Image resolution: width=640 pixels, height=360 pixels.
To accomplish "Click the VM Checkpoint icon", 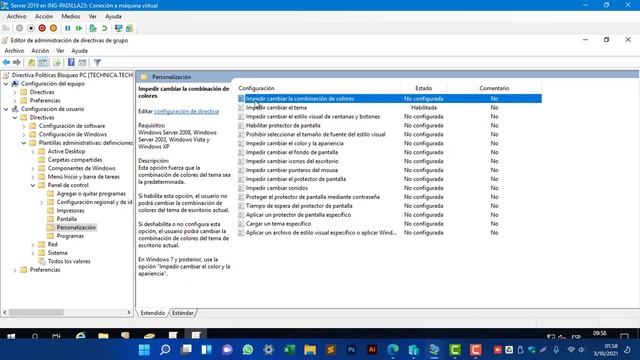I will 93,28.
